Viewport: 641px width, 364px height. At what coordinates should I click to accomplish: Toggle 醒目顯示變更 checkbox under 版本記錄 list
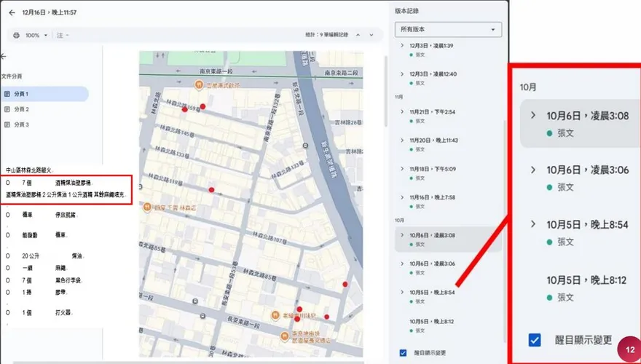(x=403, y=353)
